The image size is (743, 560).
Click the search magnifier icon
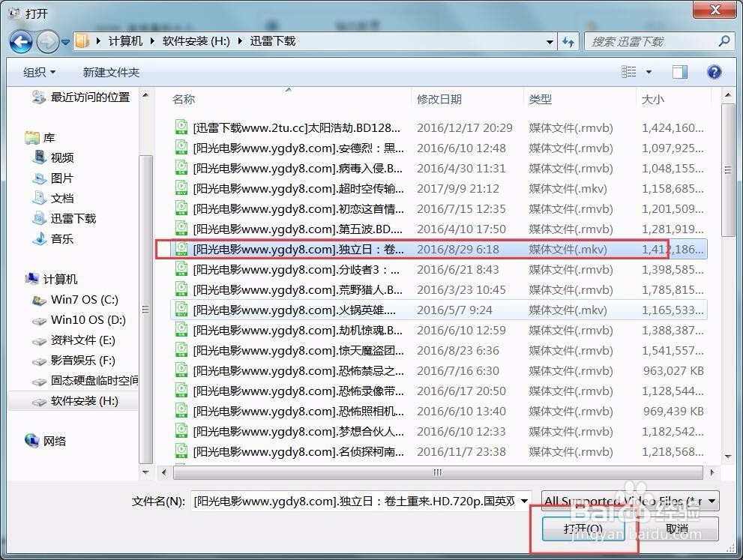coord(724,41)
